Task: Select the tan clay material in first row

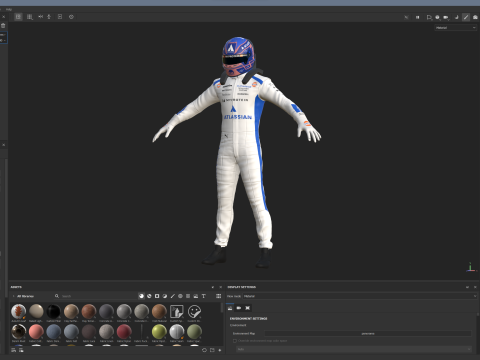Action: click(x=71, y=312)
